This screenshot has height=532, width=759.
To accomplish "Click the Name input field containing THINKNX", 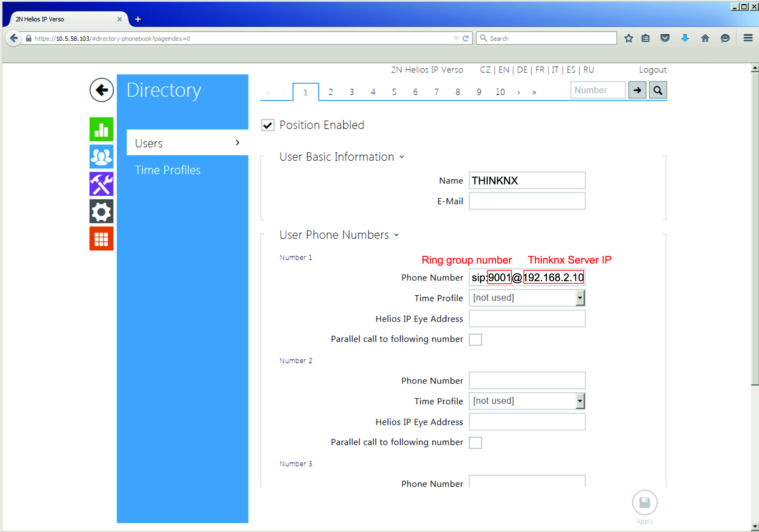I will [x=527, y=181].
